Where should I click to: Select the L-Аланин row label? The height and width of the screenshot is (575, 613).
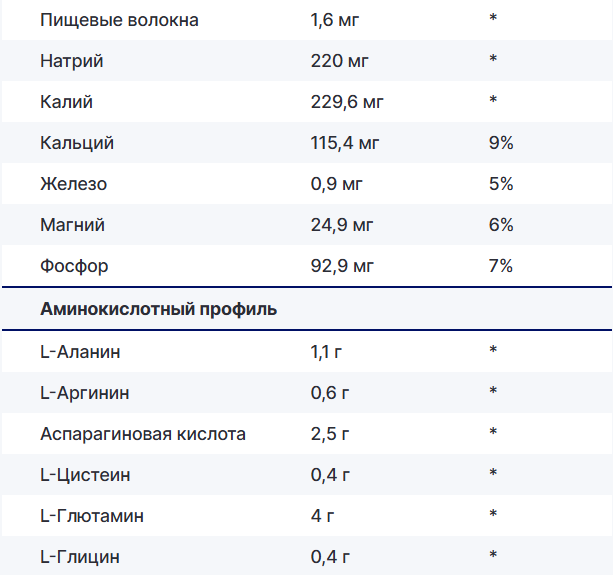tap(81, 351)
